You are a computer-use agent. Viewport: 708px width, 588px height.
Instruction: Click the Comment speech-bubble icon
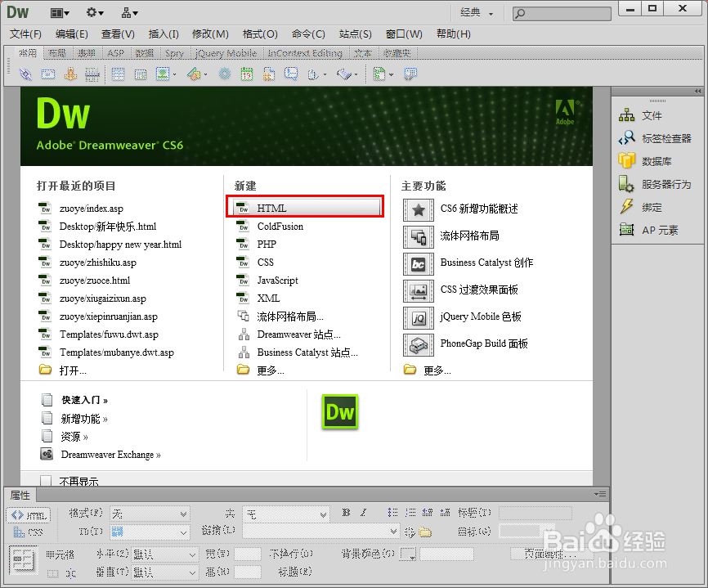291,74
